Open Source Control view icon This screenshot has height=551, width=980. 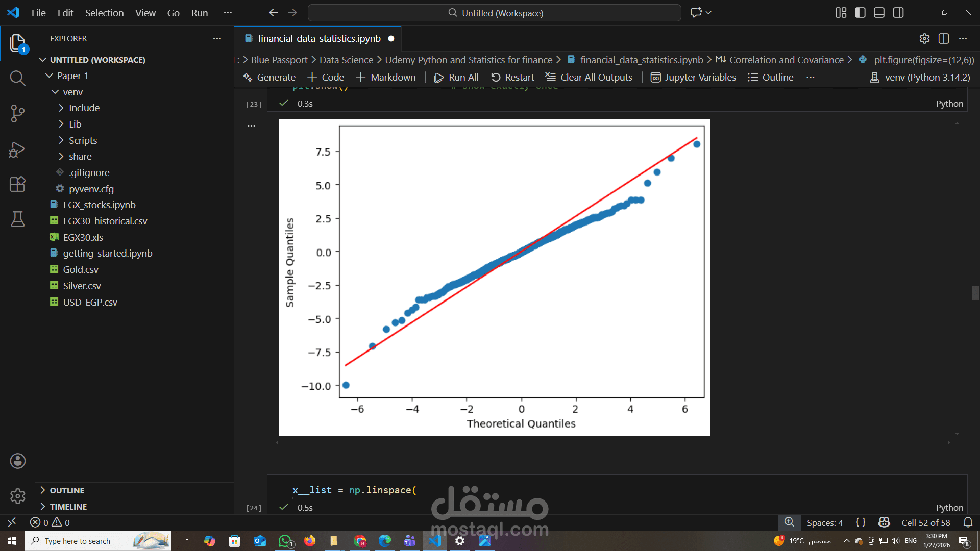pyautogui.click(x=17, y=113)
